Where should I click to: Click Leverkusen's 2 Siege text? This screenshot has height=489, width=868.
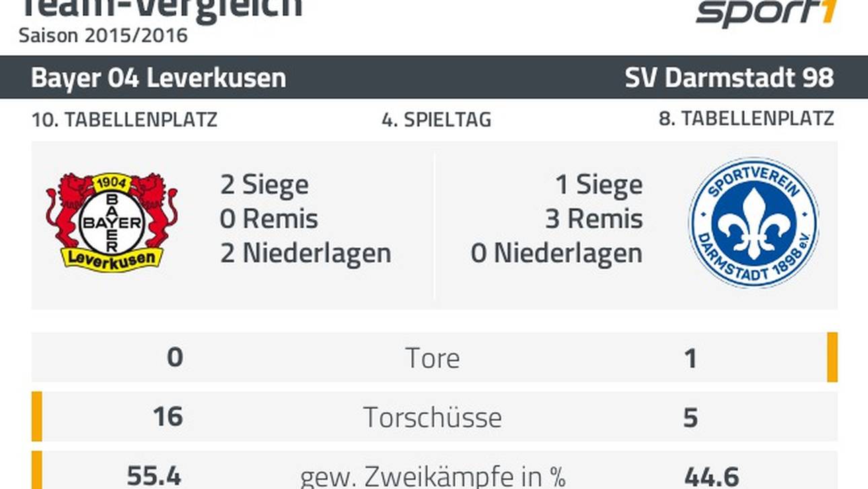[264, 185]
